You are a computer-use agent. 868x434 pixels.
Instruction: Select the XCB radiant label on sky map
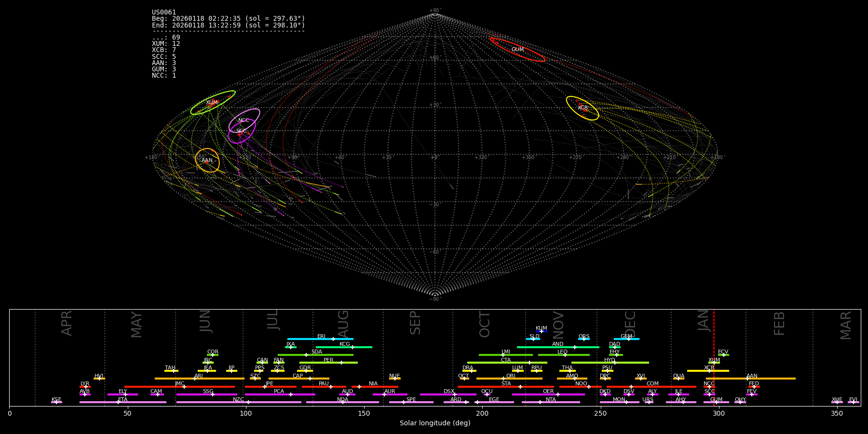coord(583,108)
